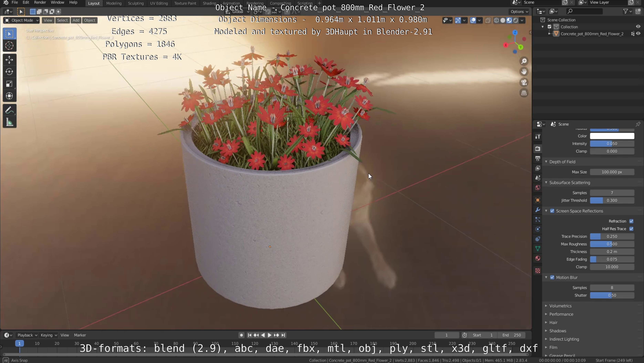The height and width of the screenshot is (363, 644).
Task: Click the play animation button
Action: pos(269,335)
